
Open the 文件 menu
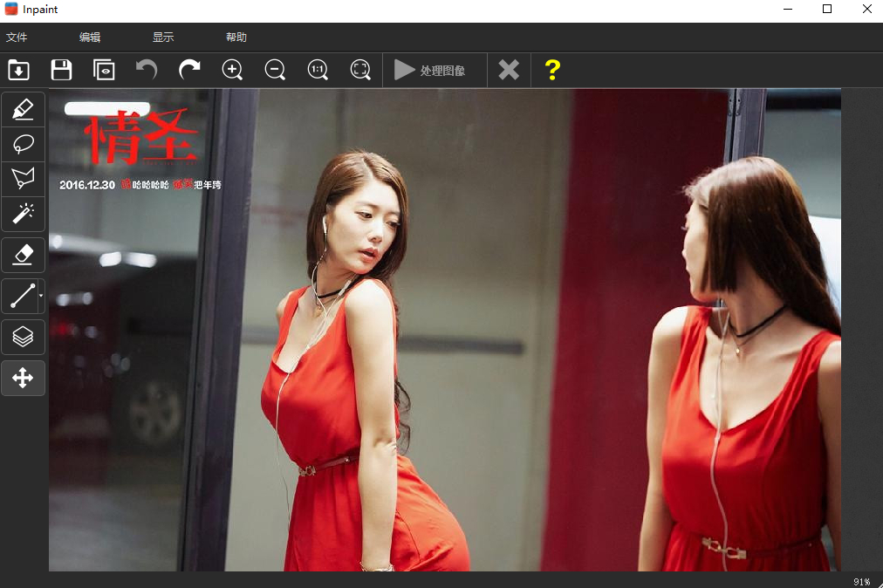[17, 38]
